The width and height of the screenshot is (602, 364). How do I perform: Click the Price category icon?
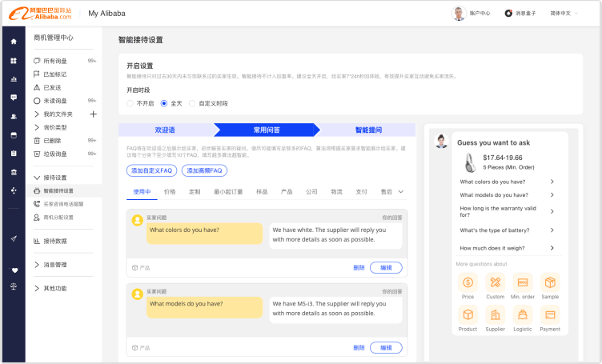(468, 282)
